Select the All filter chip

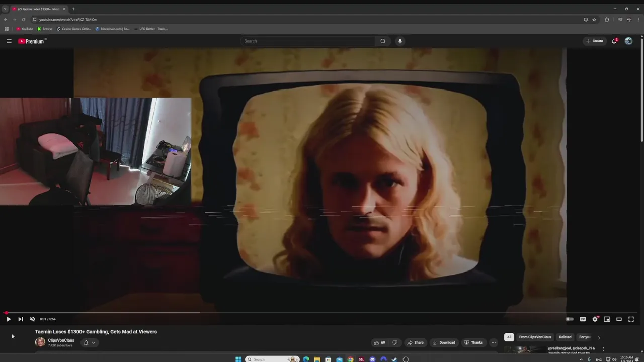coord(509,337)
